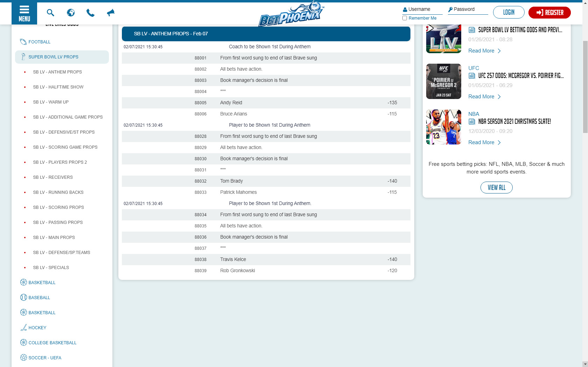Image resolution: width=588 pixels, height=367 pixels.
Task: Select SB LV - WARM UP
Action: click(x=51, y=102)
